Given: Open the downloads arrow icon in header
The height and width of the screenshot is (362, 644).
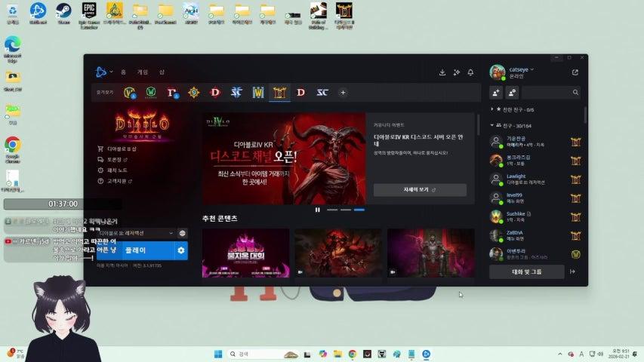Looking at the screenshot, I should 442,72.
